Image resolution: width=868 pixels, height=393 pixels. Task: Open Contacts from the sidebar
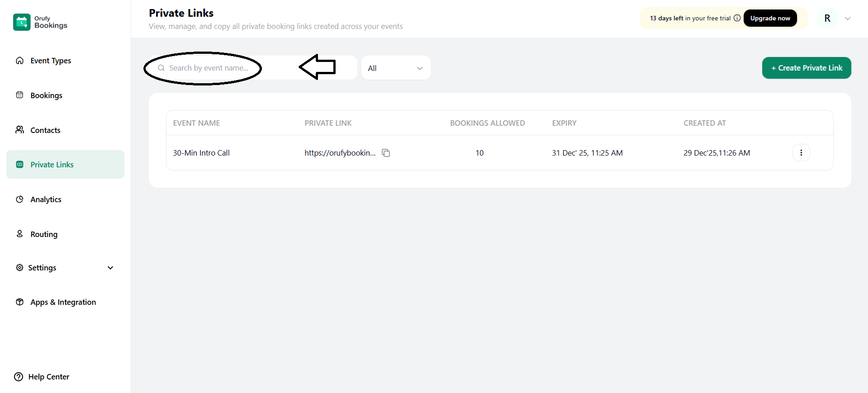click(45, 130)
